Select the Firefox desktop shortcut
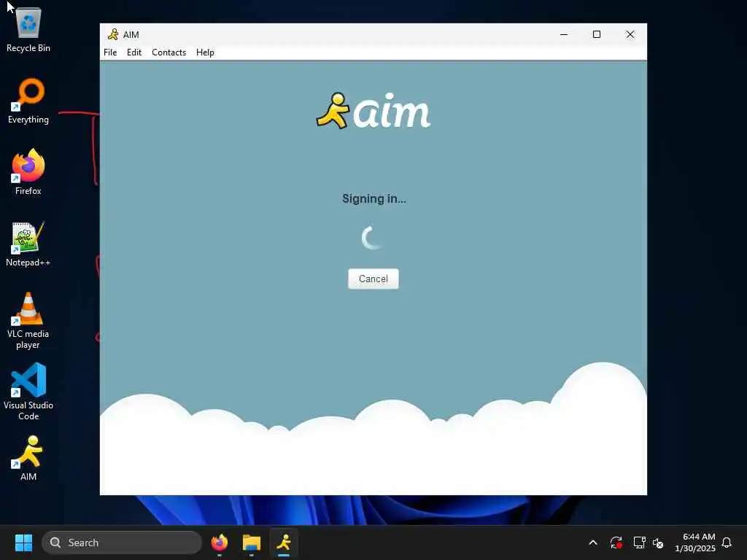 [28, 172]
